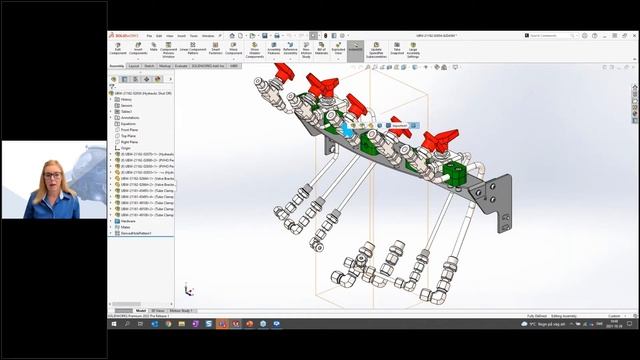Insert a Bill of Materials
Viewport: 640px width, 360px height.
pos(322,48)
